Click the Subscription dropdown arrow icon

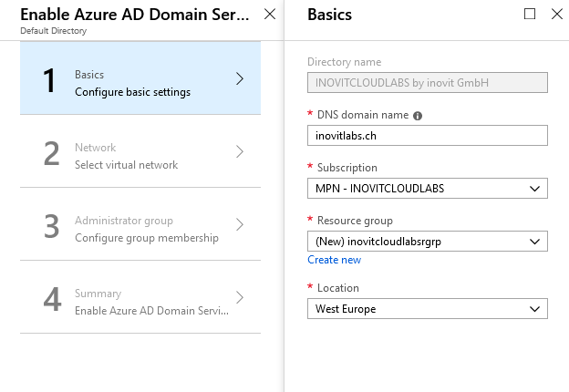(x=534, y=189)
